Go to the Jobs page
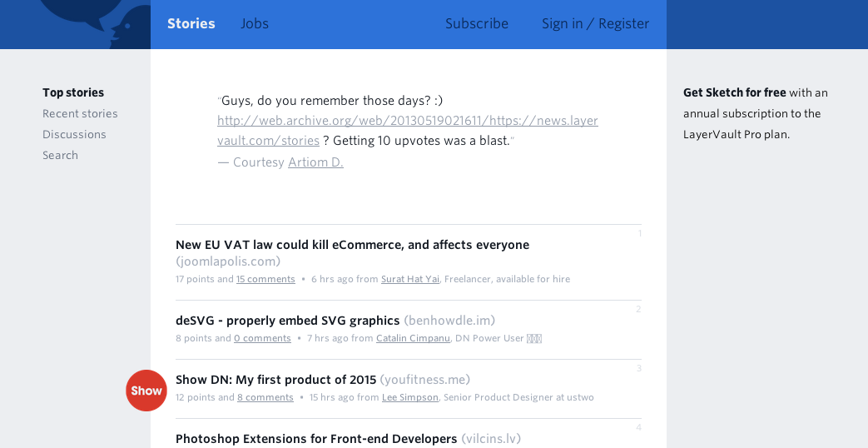Screen dimensions: 868x448 pos(255,23)
